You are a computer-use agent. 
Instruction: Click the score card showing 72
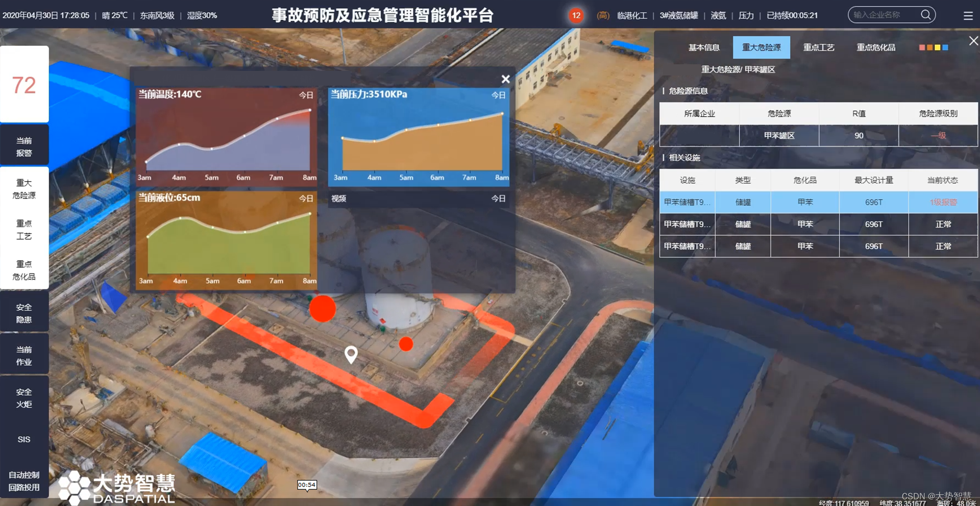coord(24,85)
